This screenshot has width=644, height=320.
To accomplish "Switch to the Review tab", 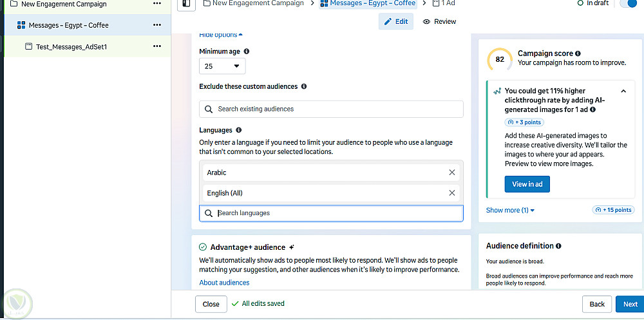I will [439, 21].
